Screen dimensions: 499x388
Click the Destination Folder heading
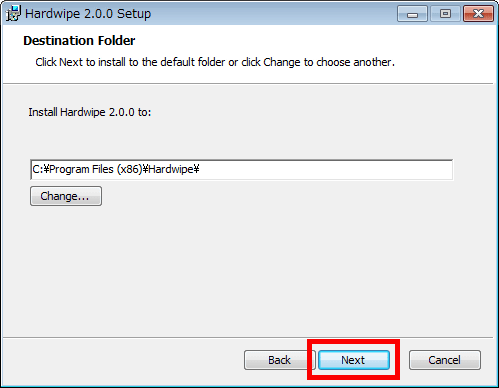(x=79, y=41)
